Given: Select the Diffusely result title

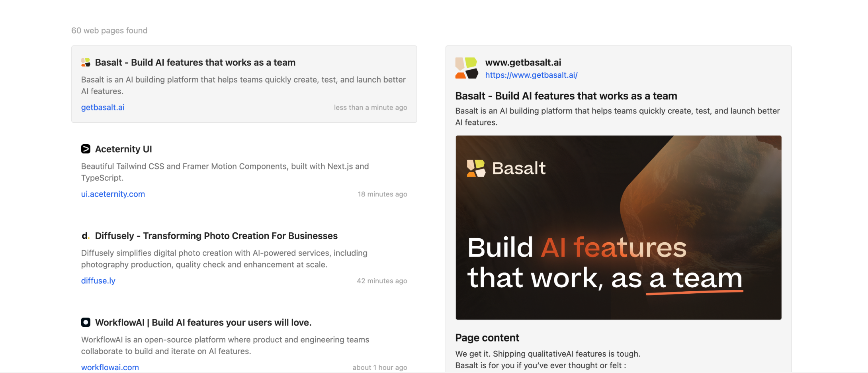Looking at the screenshot, I should point(216,236).
